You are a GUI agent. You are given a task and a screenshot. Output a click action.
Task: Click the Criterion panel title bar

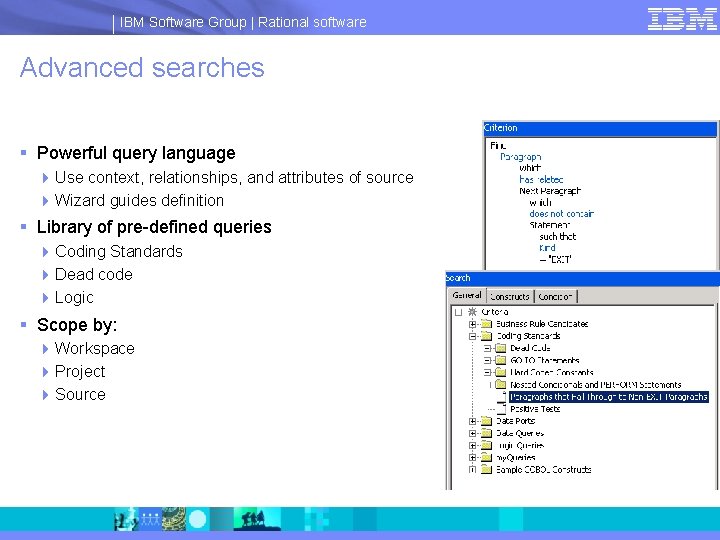point(600,129)
